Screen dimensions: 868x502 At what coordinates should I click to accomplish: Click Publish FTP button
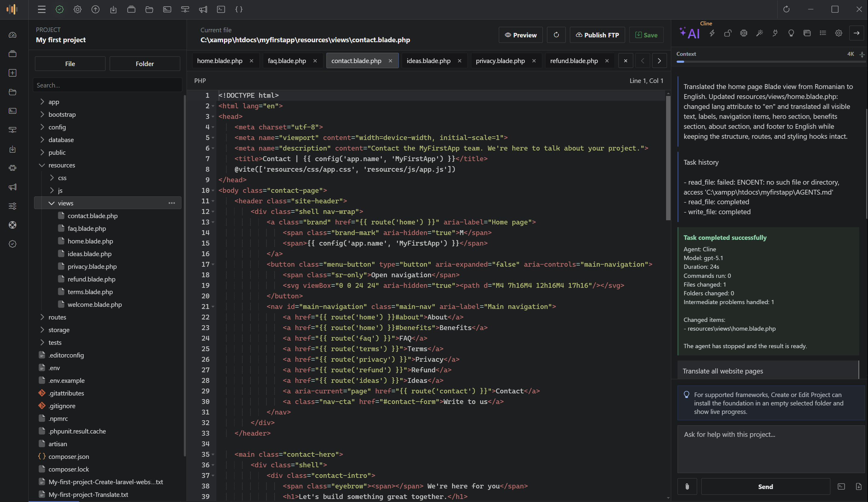(x=597, y=35)
